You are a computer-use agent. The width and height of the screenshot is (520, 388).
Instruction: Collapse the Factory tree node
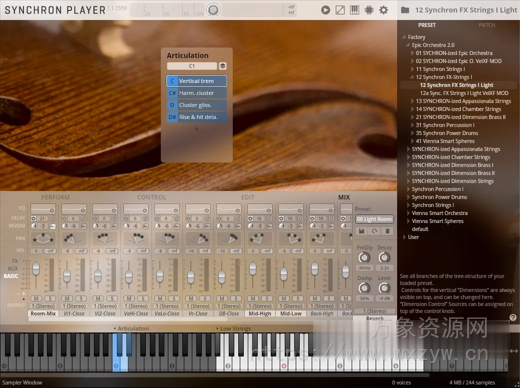coord(404,37)
